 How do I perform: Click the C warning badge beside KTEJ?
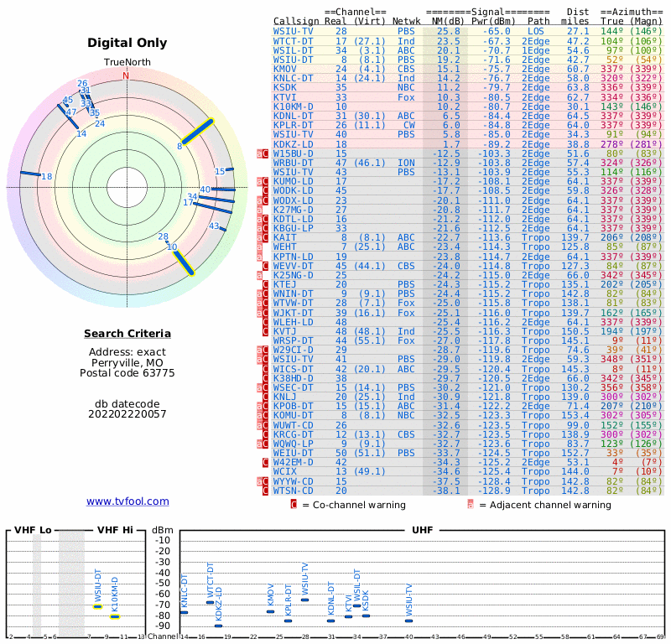(x=265, y=284)
